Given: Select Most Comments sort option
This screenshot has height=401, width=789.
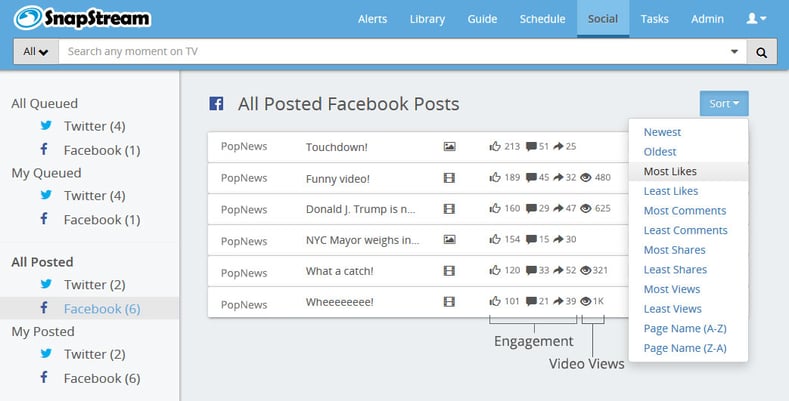Looking at the screenshot, I should pos(685,211).
